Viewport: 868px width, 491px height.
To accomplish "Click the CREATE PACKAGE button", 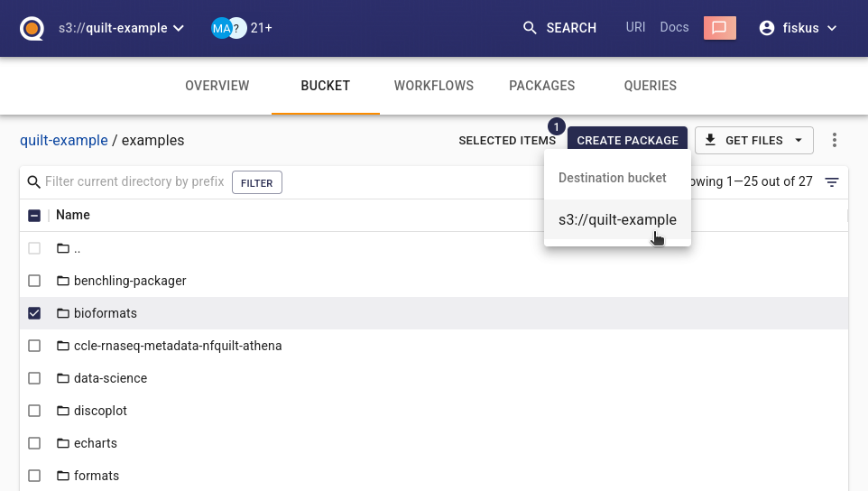I will click(x=627, y=141).
